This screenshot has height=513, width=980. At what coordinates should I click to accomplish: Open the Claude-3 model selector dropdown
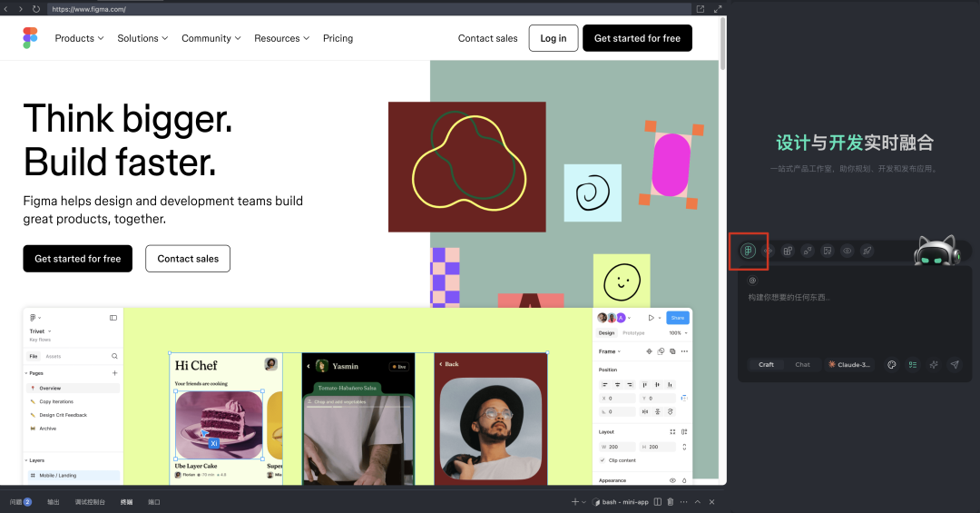[848, 365]
